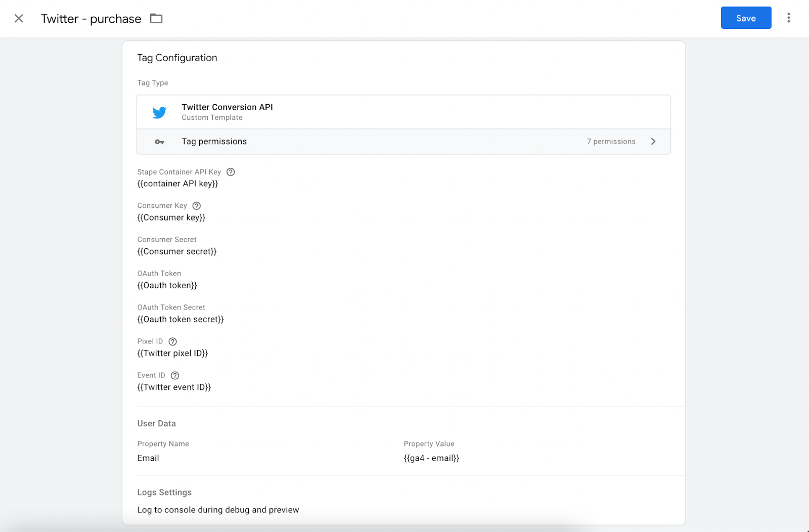Viewport: 809px width, 532px height.
Task: Click the Consumer Secret field label
Action: (x=167, y=240)
